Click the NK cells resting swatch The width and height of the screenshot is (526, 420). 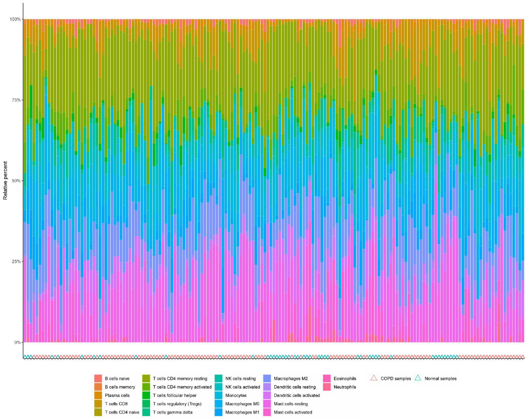point(218,378)
